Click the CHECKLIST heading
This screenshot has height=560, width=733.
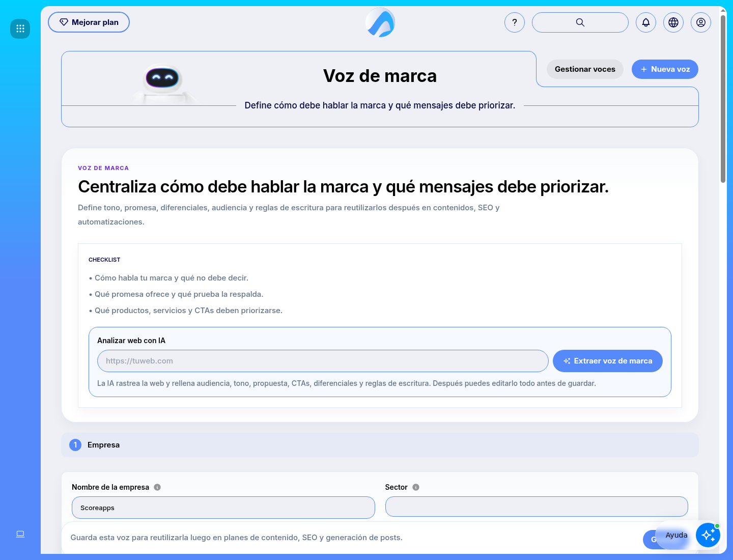(x=104, y=260)
